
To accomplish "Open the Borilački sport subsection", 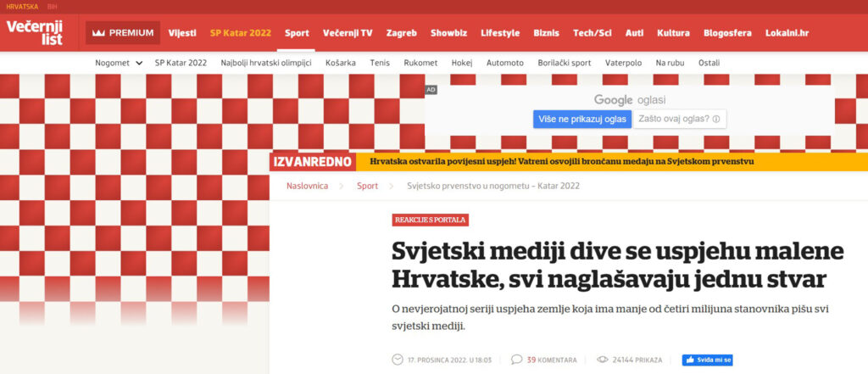I will [564, 63].
